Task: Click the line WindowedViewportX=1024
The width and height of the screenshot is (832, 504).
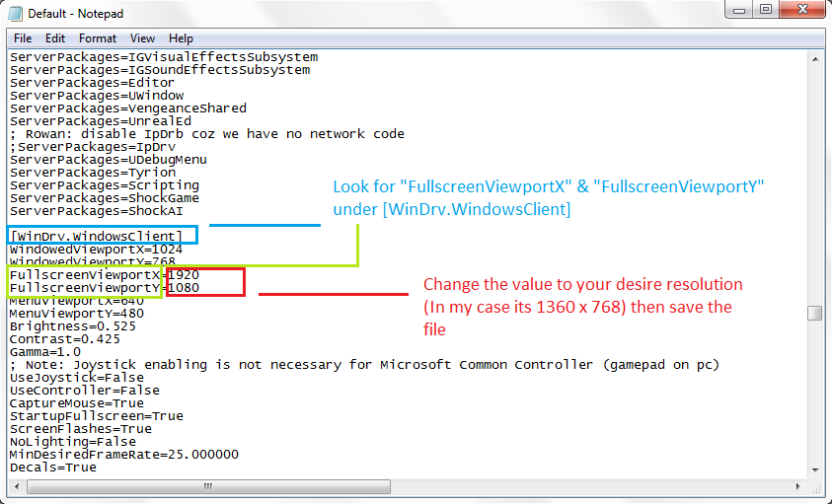Action: click(x=96, y=250)
